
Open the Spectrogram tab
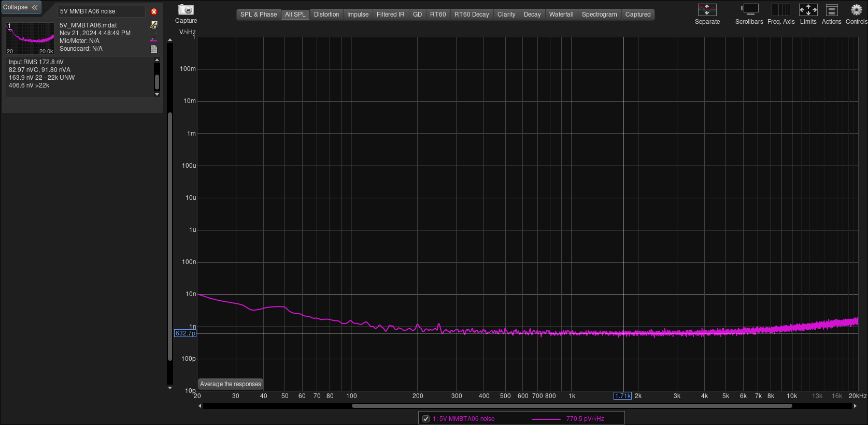tap(599, 14)
